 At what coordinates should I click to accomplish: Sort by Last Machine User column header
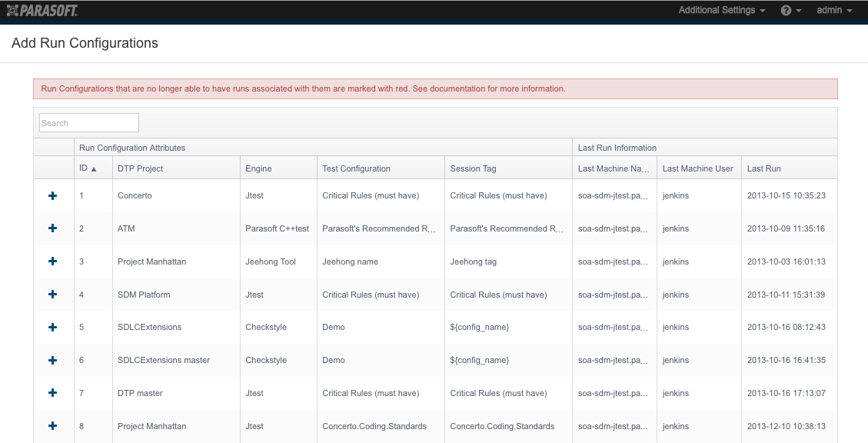[x=699, y=168]
